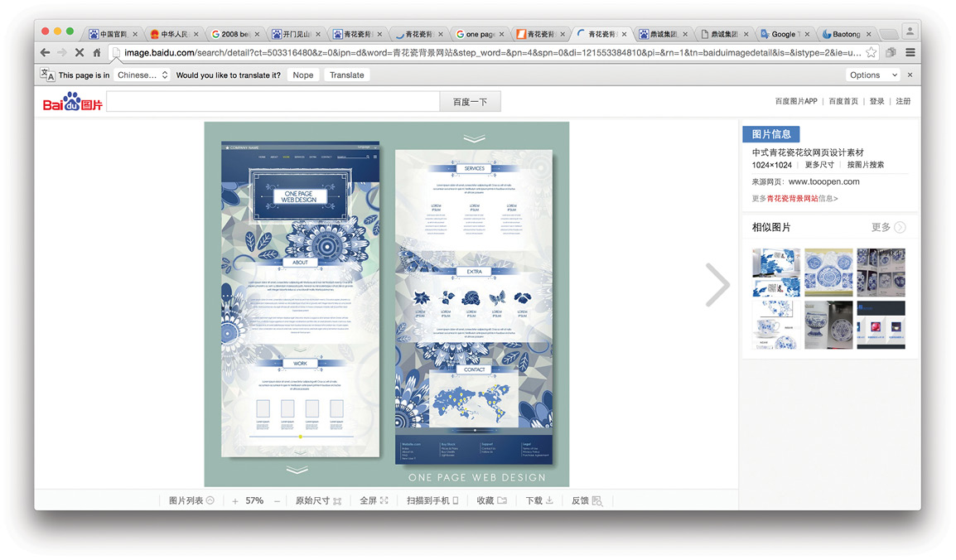Bookmark this page with the star icon
Screen dimensions: 956x560
click(x=872, y=53)
